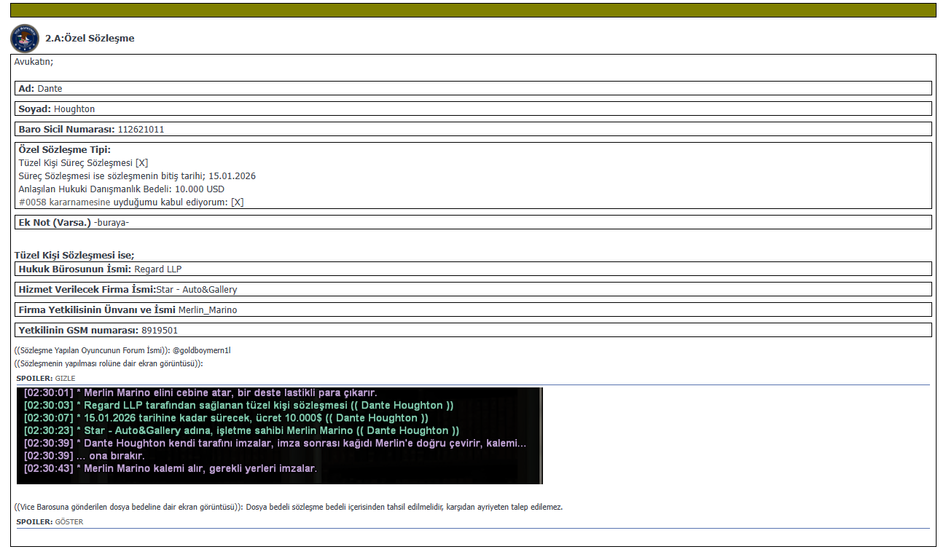This screenshot has height=560, width=946.
Task: Click the 'Ek Not (Varsa.) -buraya-' row
Action: click(473, 222)
